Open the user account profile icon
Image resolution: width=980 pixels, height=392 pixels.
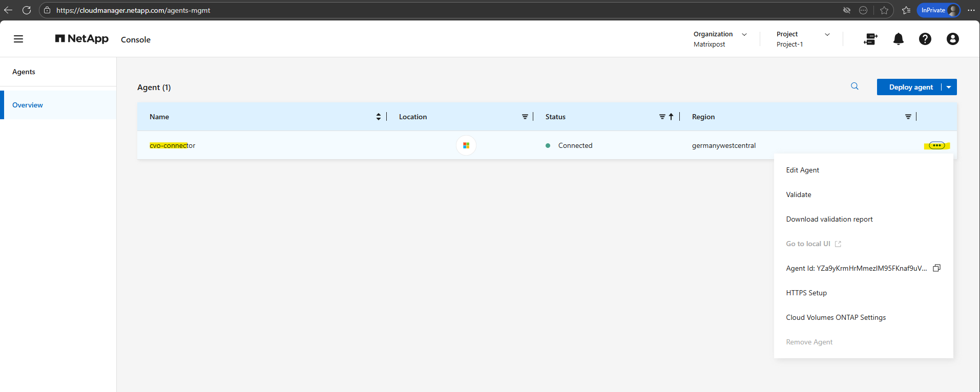[953, 39]
